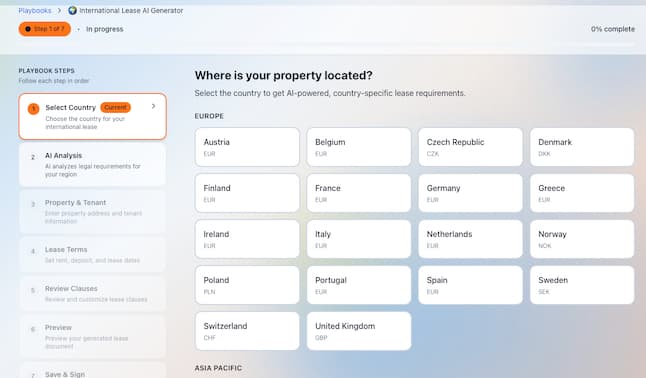The height and width of the screenshot is (378, 646).
Task: Click the orange step 1 number icon
Action: pyautogui.click(x=33, y=109)
